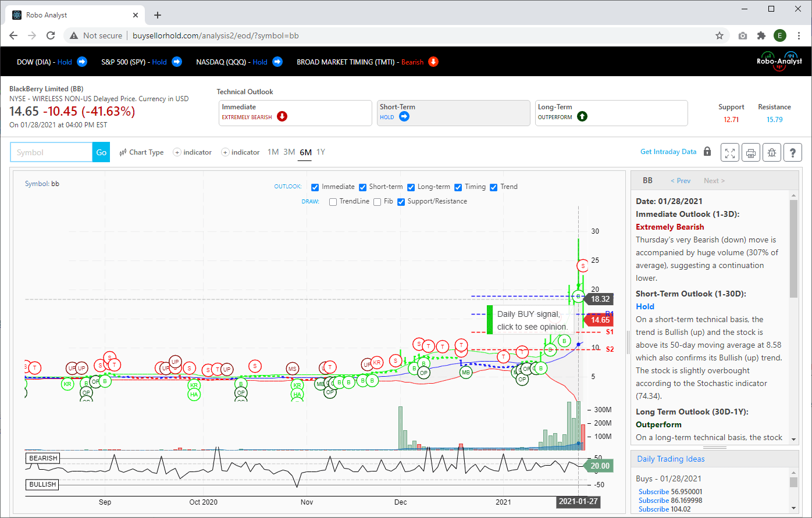
Task: Click the analysis panel vertical scrollbar
Action: click(x=794, y=321)
